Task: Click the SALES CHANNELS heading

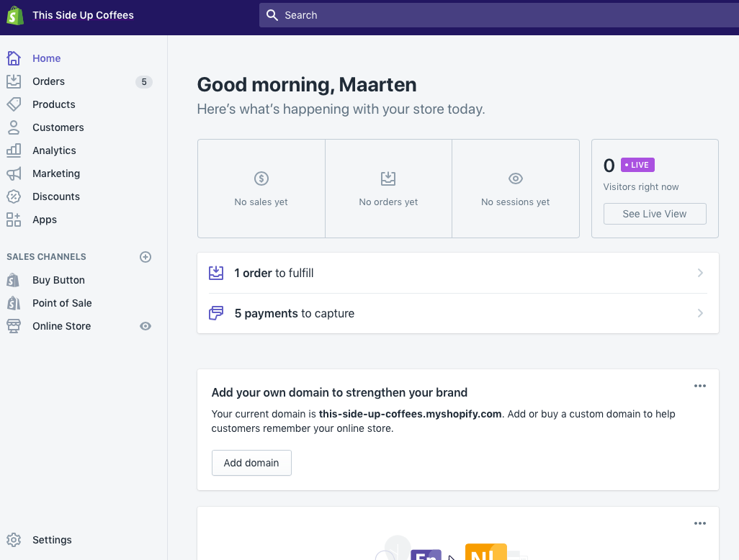Action: pos(46,257)
